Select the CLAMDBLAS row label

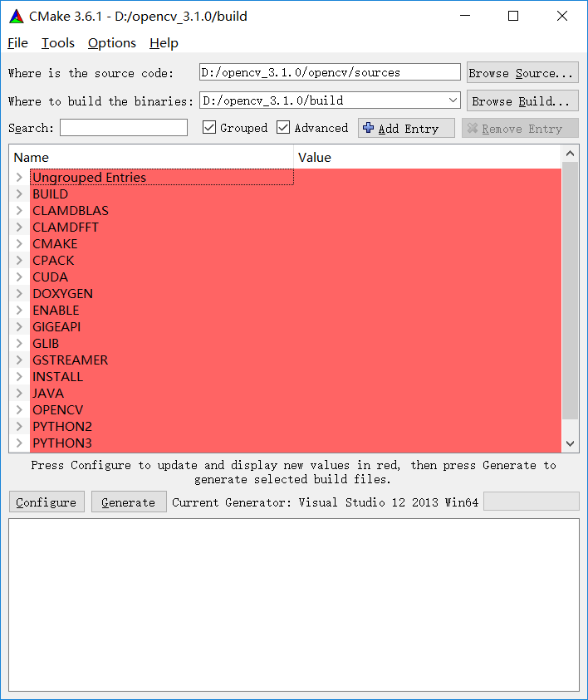[71, 210]
